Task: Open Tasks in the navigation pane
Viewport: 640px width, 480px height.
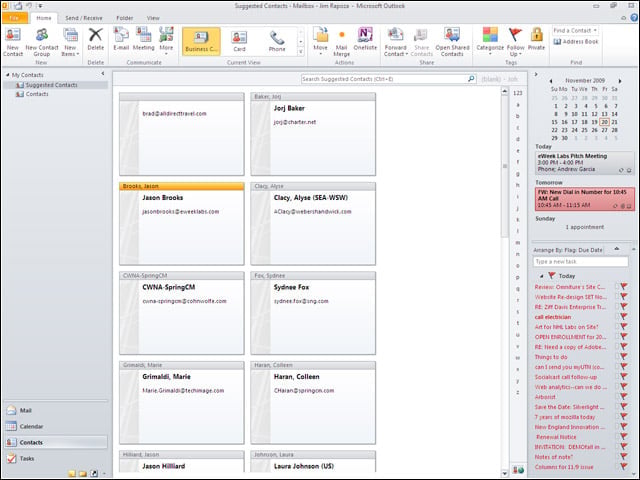Action: click(x=56, y=458)
